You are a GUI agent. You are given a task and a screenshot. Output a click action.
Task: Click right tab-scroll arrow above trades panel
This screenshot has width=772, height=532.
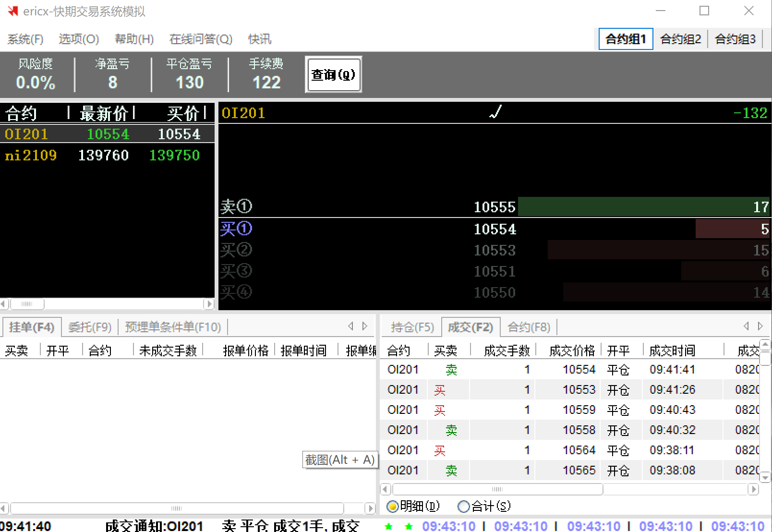(760, 326)
